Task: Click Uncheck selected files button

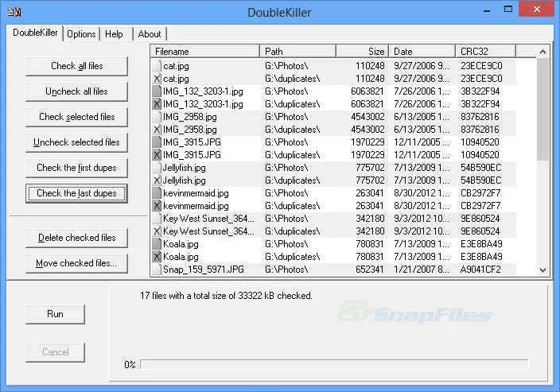Action: point(77,142)
